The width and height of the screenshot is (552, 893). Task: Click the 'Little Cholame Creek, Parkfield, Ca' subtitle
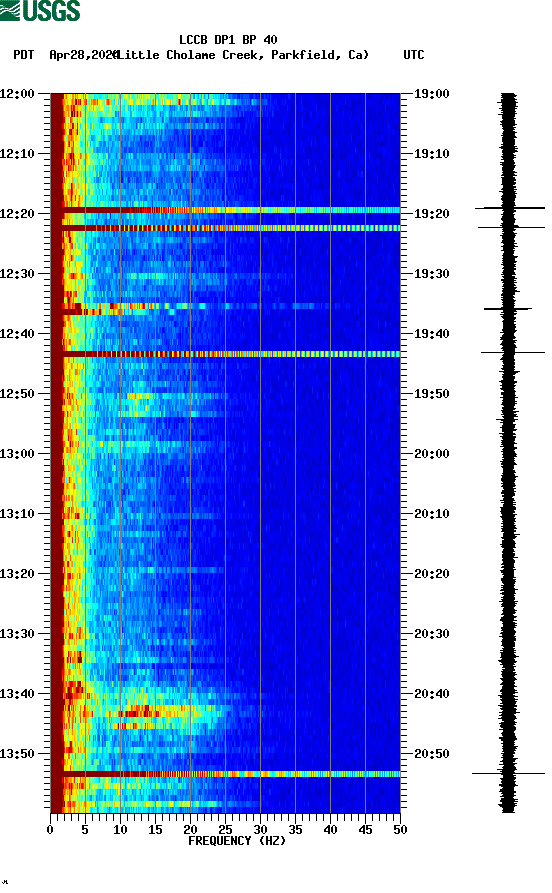click(x=242, y=55)
